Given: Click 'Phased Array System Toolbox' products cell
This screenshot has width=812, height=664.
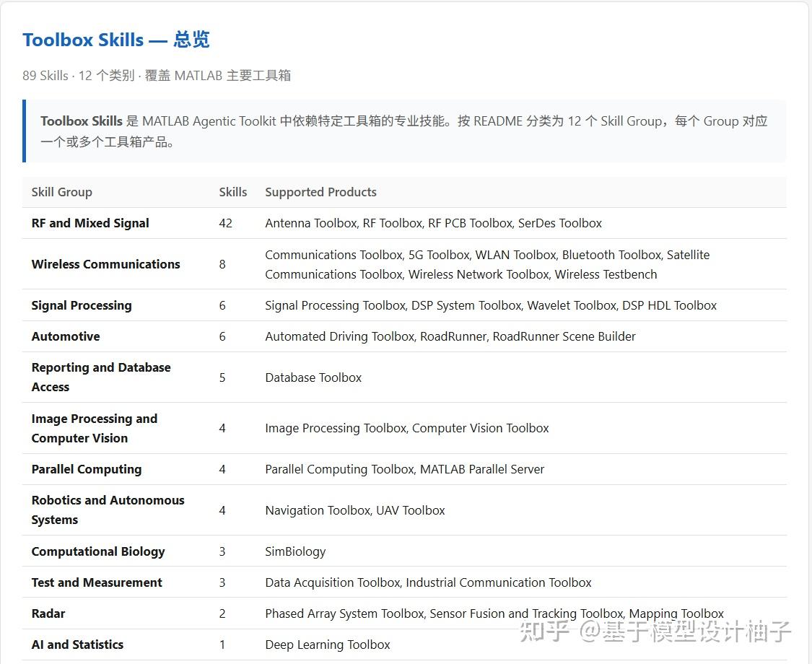Looking at the screenshot, I should [494, 613].
